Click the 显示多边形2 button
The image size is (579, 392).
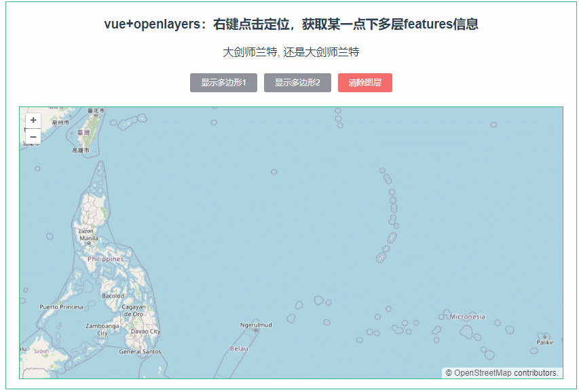pos(297,83)
